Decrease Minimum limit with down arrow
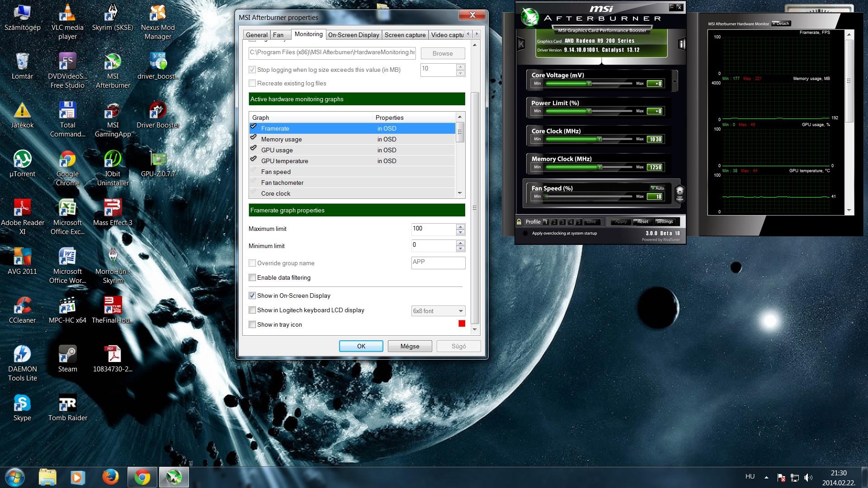Screen dimensions: 868x488 pos(460,249)
